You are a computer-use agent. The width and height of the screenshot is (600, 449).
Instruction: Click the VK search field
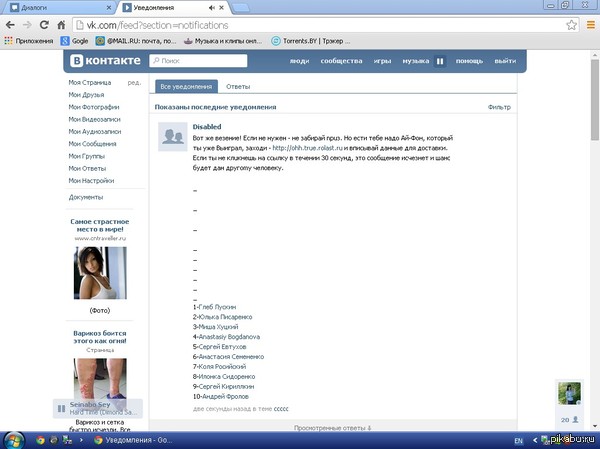pos(198,60)
